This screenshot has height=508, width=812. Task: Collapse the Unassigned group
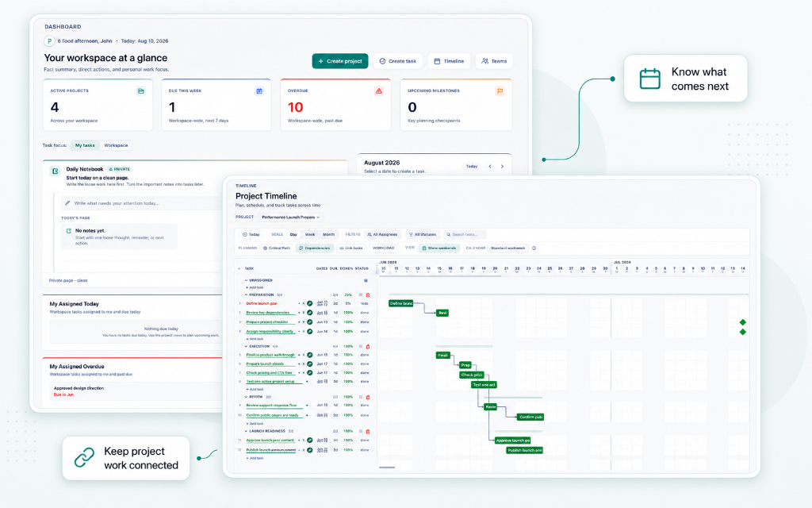pyautogui.click(x=246, y=280)
